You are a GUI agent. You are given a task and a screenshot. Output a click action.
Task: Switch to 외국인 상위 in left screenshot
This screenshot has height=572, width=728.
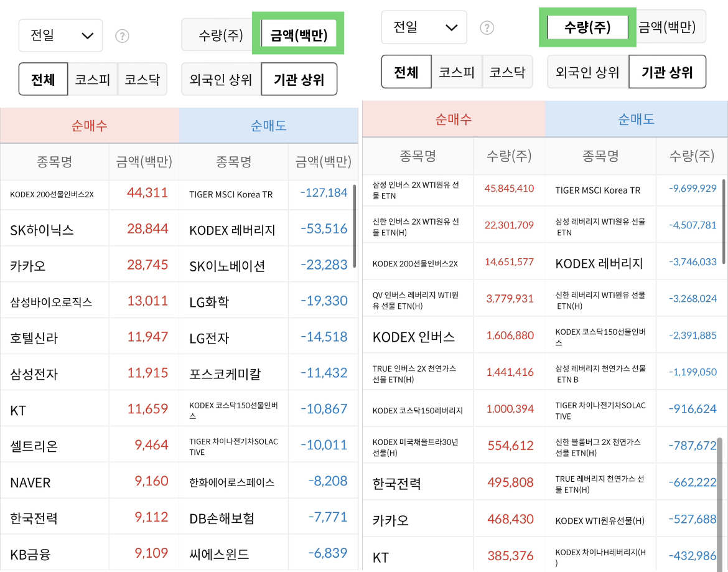click(221, 80)
